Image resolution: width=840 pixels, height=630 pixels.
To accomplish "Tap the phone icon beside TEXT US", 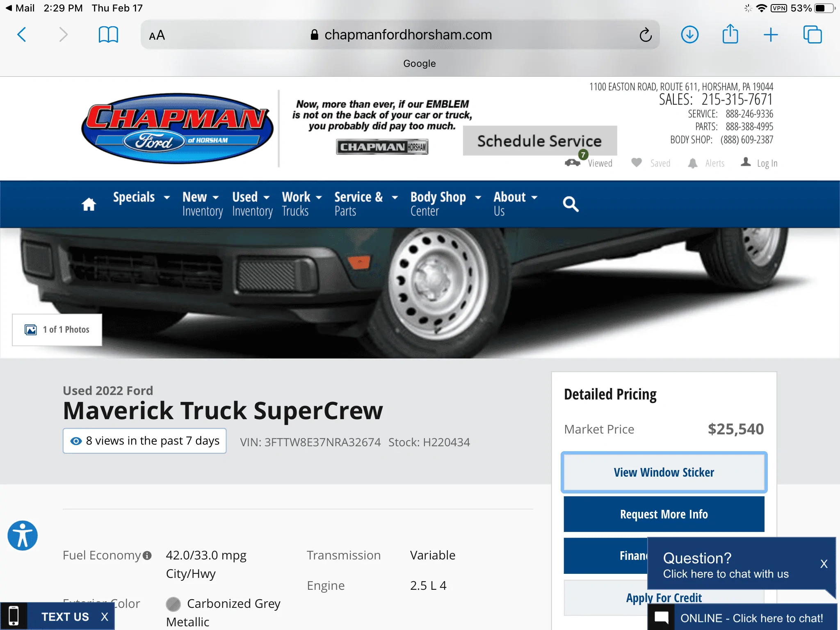I will click(x=14, y=616).
